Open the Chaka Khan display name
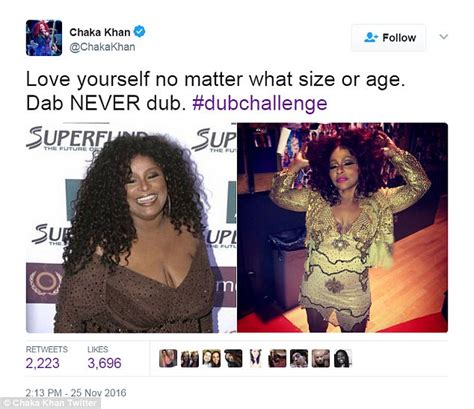Image resolution: width=474 pixels, height=409 pixels. (100, 32)
